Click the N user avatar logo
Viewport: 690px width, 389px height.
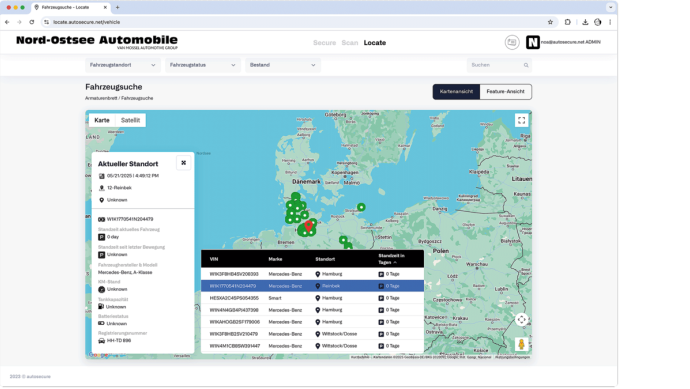[x=532, y=42]
